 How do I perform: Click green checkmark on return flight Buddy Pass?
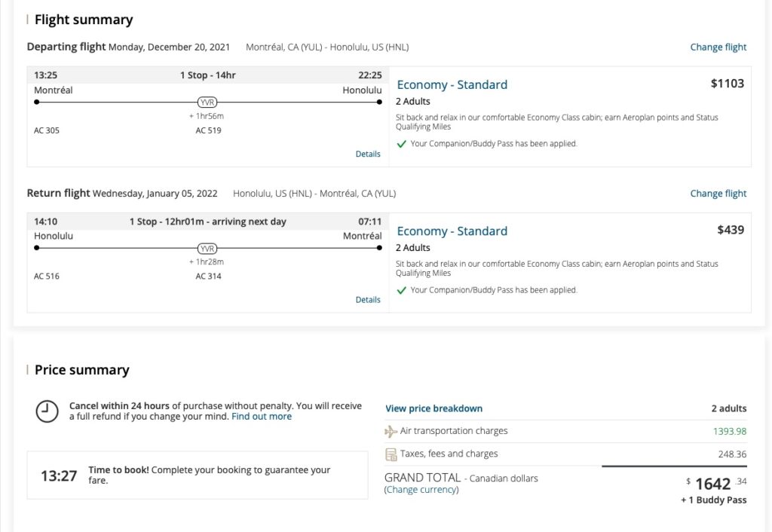pyautogui.click(x=401, y=290)
